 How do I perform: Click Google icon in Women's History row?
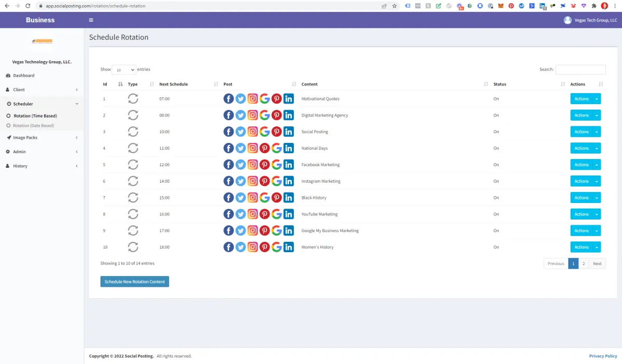276,247
